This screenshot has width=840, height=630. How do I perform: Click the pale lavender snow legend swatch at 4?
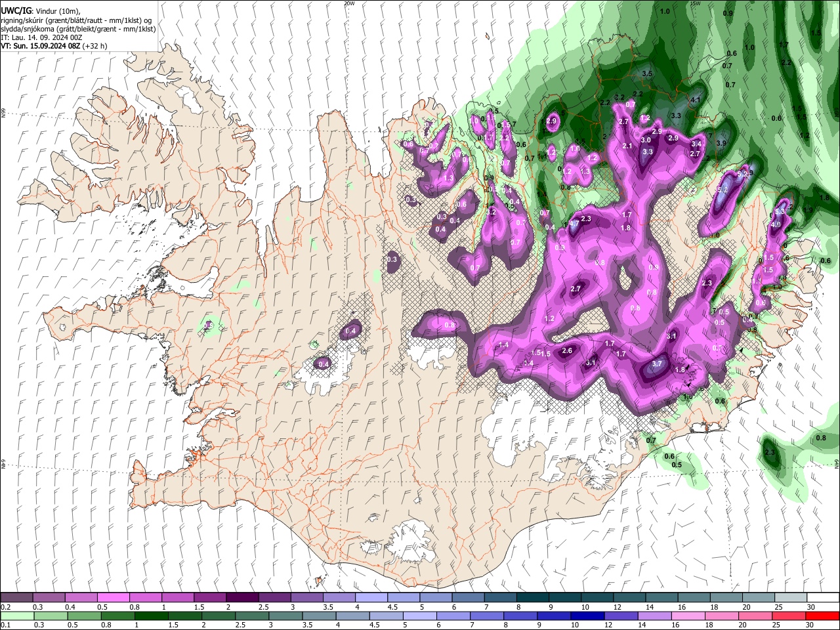click(371, 598)
